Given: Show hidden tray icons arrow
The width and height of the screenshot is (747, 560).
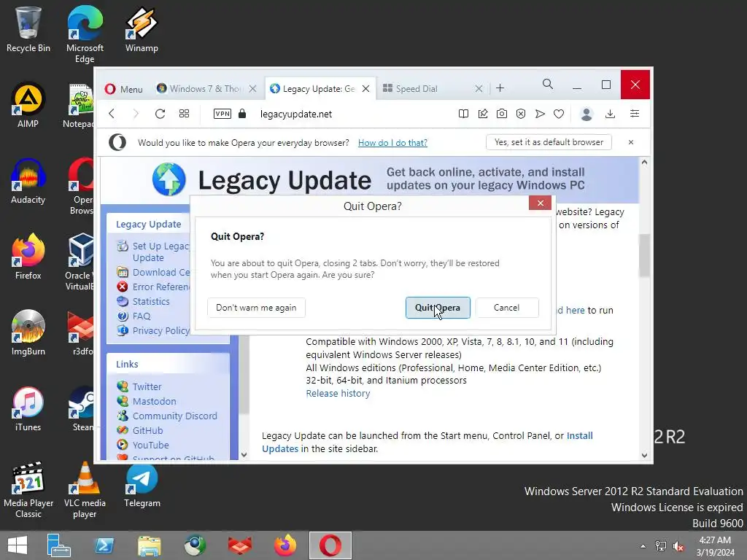Looking at the screenshot, I should (643, 546).
